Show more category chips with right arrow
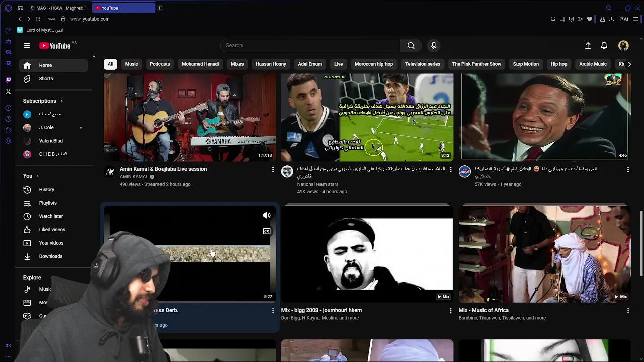This screenshot has height=362, width=644. (629, 64)
